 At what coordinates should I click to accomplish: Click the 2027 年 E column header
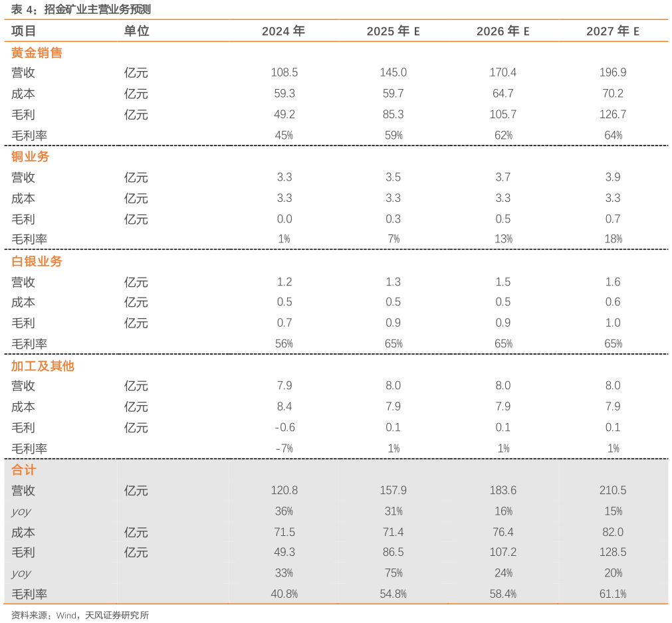(x=612, y=31)
